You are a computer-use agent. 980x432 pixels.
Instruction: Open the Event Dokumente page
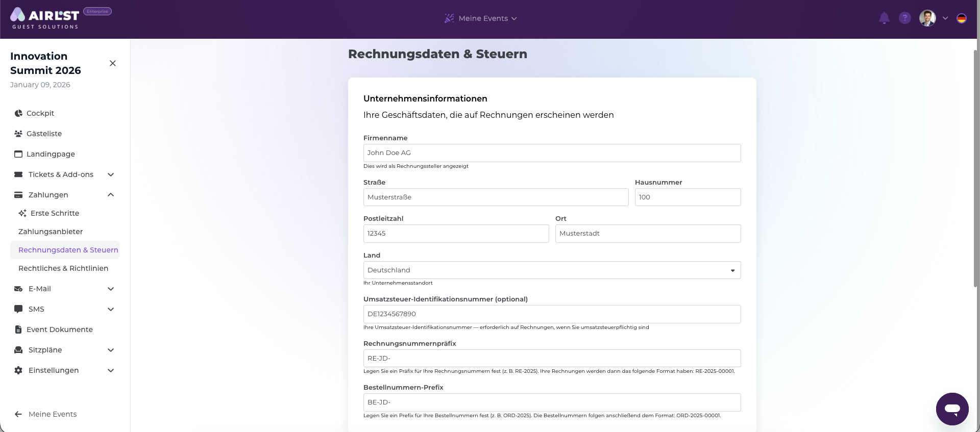click(x=59, y=329)
